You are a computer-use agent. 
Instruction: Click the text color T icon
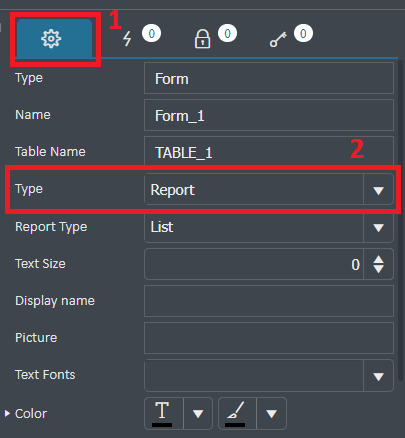(163, 413)
